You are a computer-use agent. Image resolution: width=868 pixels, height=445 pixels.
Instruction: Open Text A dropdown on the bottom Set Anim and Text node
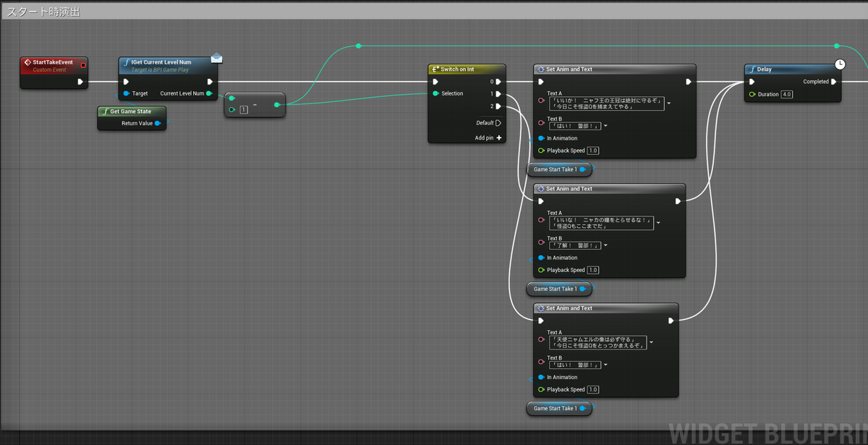651,342
